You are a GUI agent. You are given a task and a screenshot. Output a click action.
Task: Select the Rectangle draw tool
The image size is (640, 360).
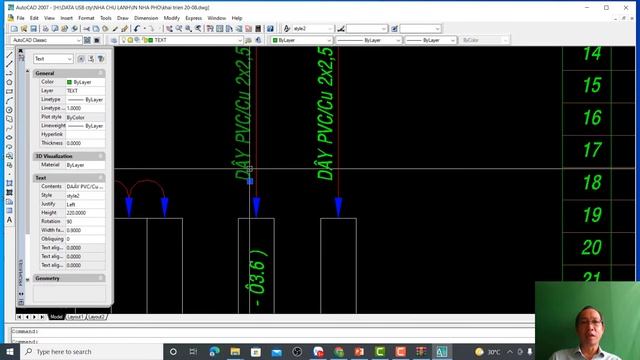pos(9,91)
